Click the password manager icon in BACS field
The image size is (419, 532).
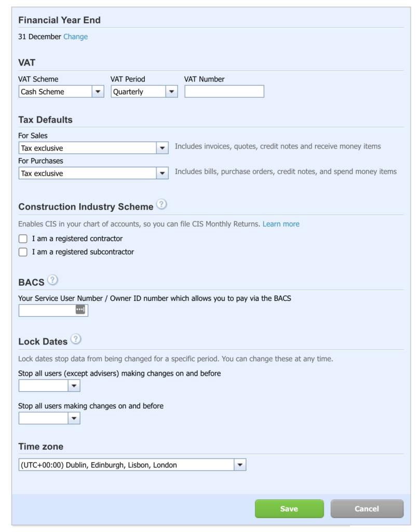80,310
